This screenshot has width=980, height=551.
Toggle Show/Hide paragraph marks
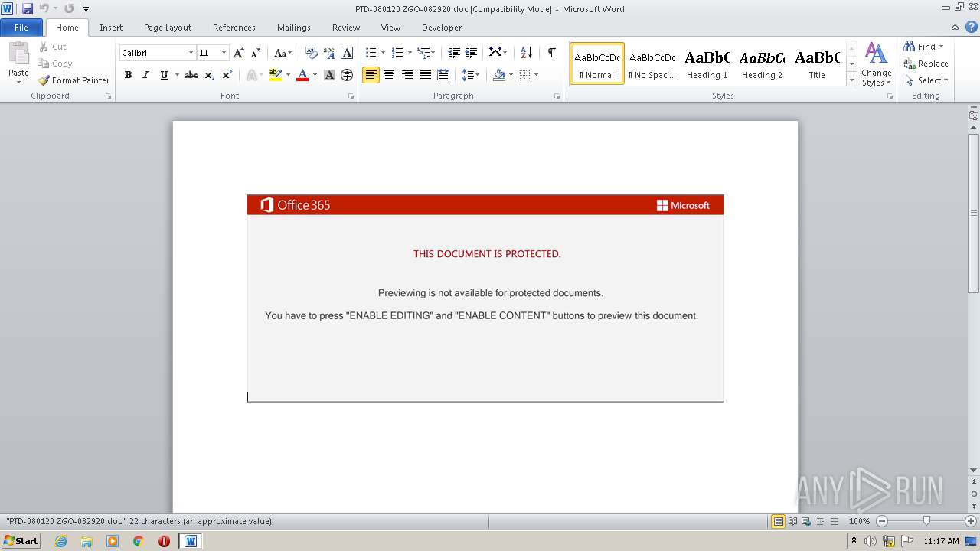[551, 53]
